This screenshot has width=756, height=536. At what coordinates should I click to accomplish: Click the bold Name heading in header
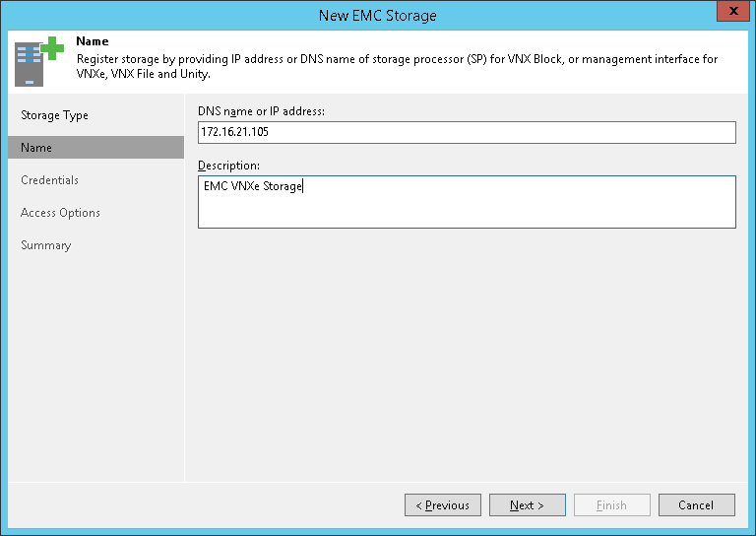[92, 42]
